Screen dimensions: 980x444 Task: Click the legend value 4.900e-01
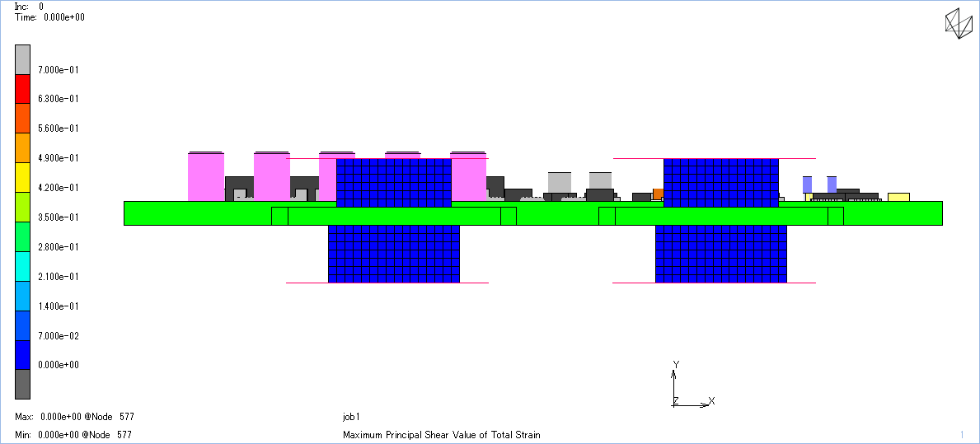59,158
